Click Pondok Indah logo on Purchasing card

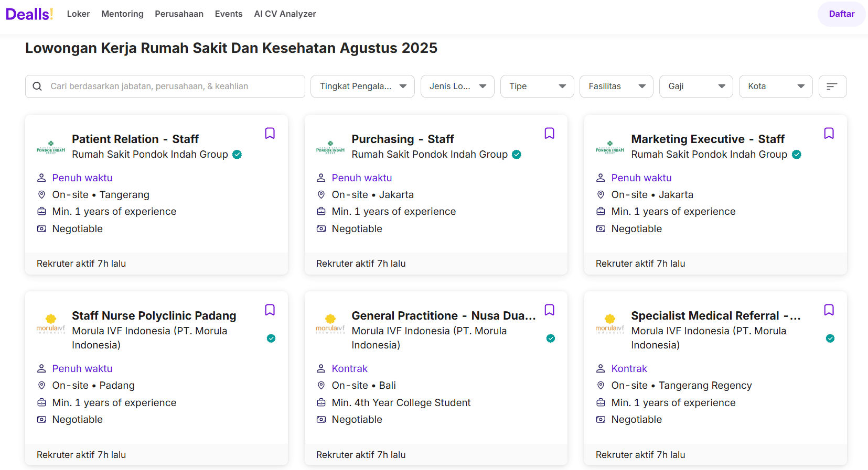click(x=330, y=147)
